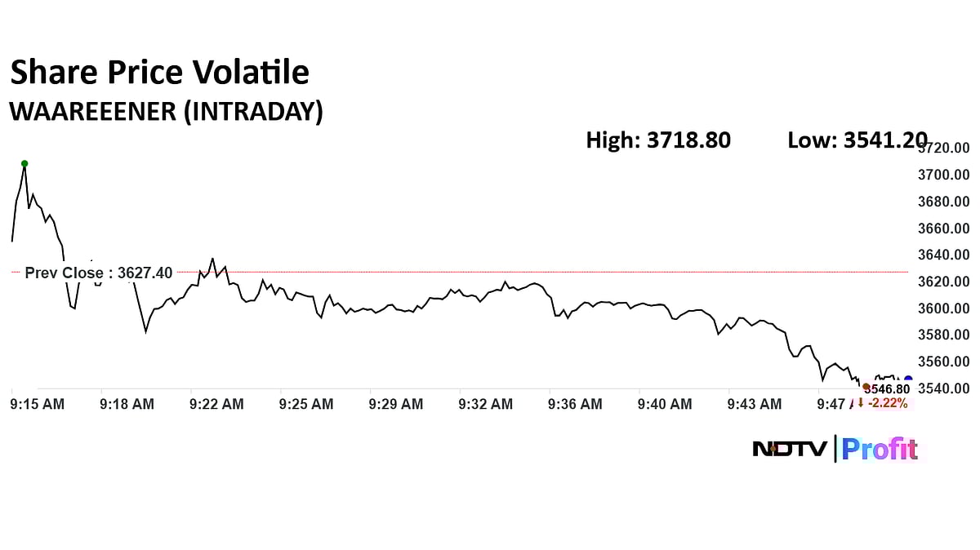Viewport: 980px width, 550px height.
Task: Click the -2.22% change label
Action: [x=888, y=402]
